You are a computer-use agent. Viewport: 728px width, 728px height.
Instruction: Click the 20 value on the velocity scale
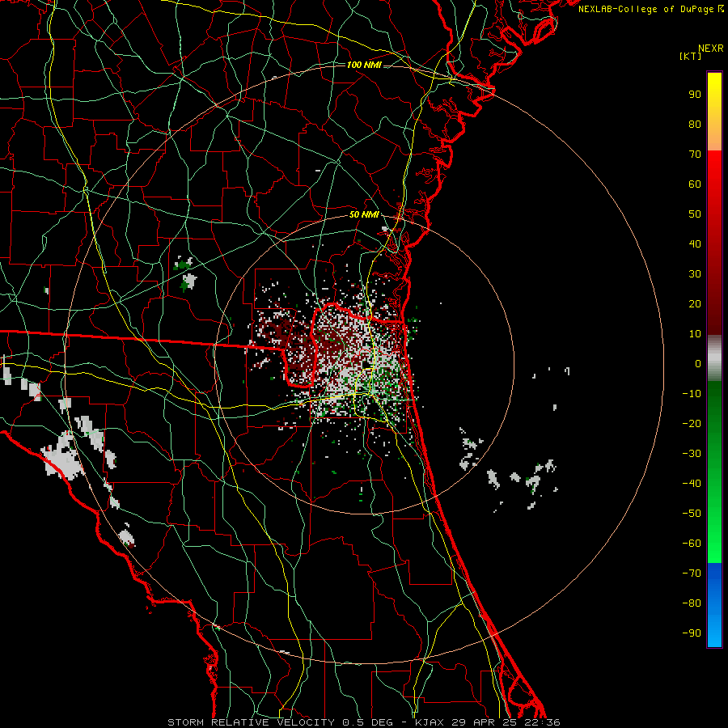pyautogui.click(x=695, y=303)
